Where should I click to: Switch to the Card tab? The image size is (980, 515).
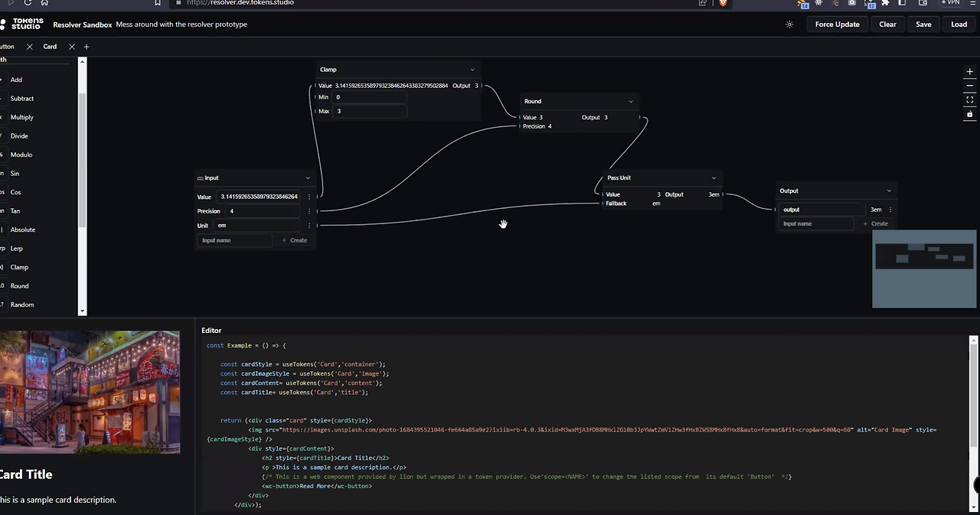(50, 47)
